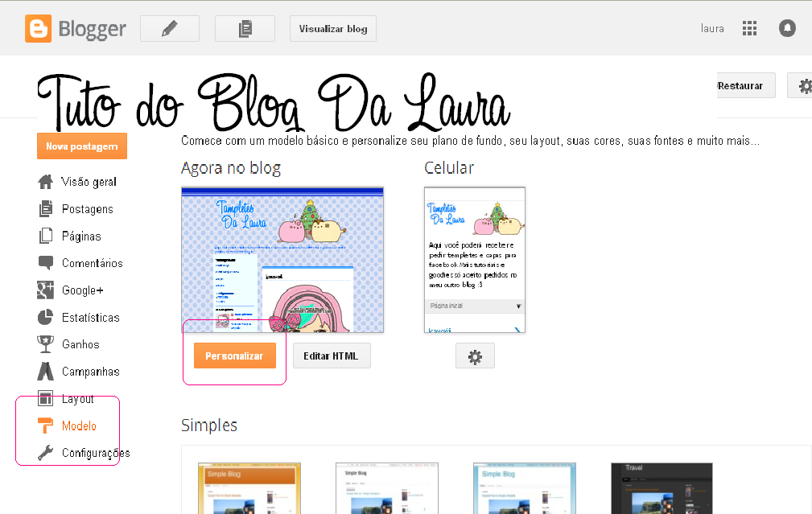812x514 pixels.
Task: Open Google+ sidebar entry
Action: click(x=82, y=290)
